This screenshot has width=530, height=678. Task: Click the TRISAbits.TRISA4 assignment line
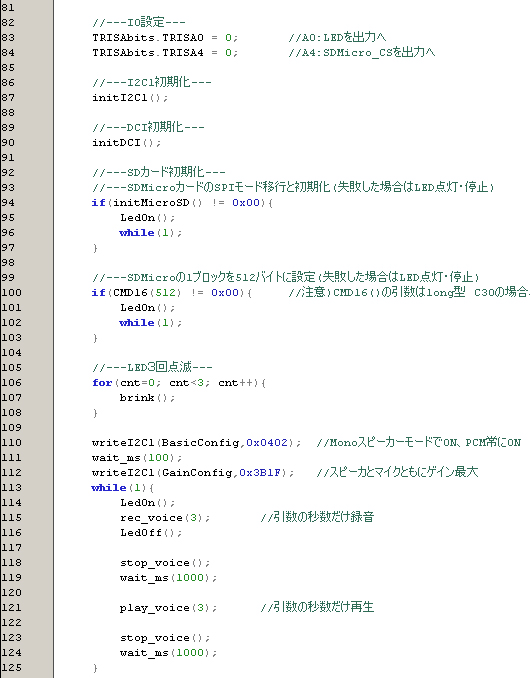pos(165,53)
